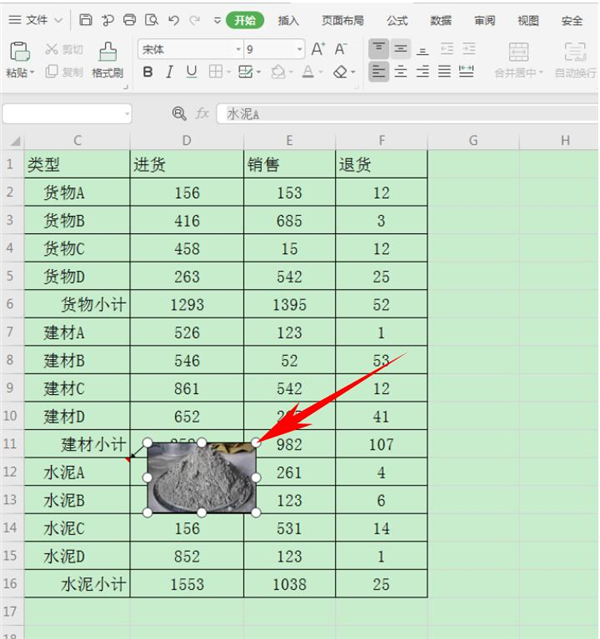Click the Print Preview icon
The image size is (600, 639).
151,20
